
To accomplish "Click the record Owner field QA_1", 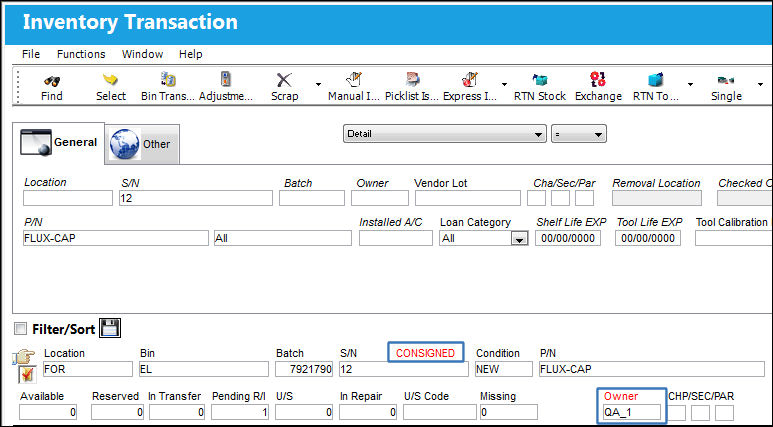I will (632, 412).
